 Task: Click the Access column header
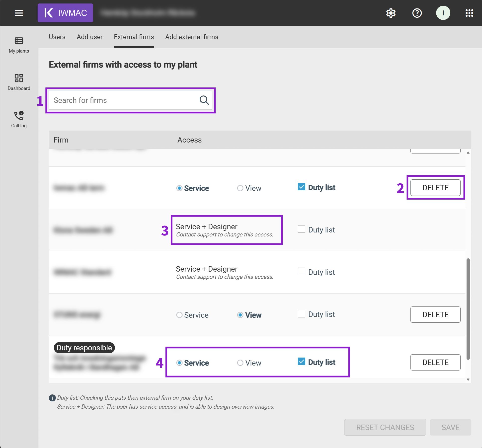pyautogui.click(x=189, y=140)
